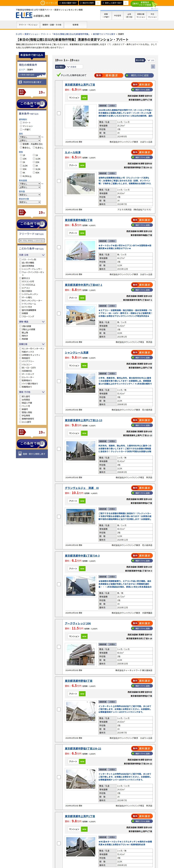This screenshot has width=174, height=868.
Task: Open 土地(売り地) nav tab
Action: coord(129,15)
